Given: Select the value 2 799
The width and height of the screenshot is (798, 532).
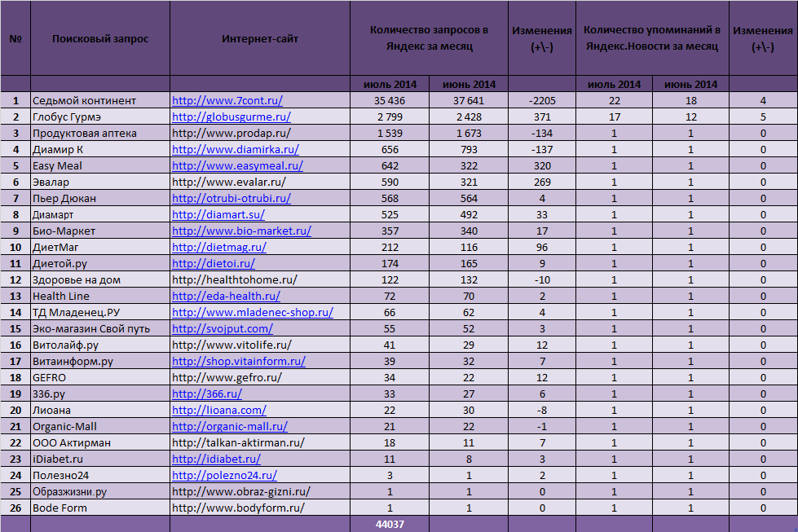Looking at the screenshot, I should coord(390,117).
